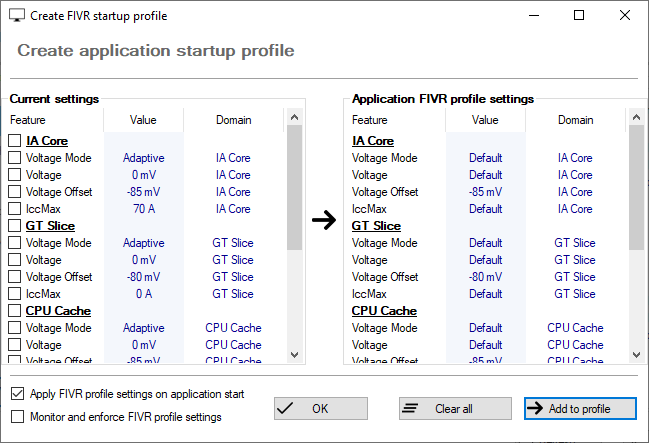This screenshot has width=649, height=443.
Task: Check the IA Core group checkbox
Action: coord(14,141)
